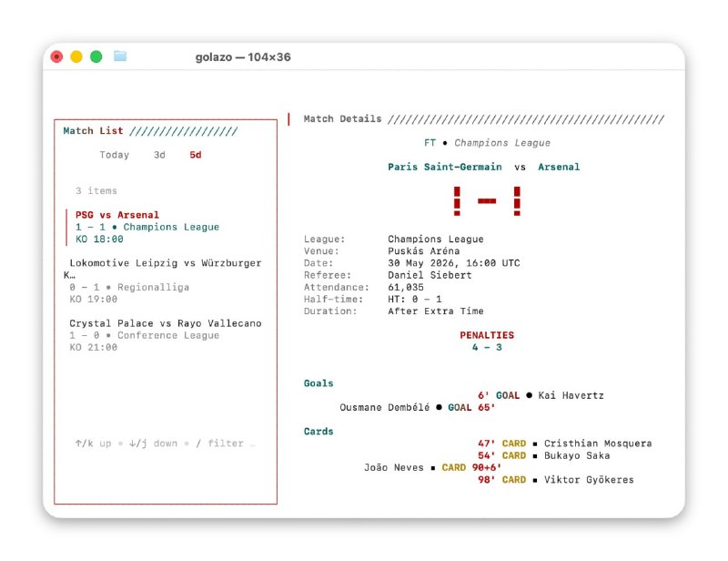Click the date '30 May 2026, 16:00 UTC'
Viewport: 728px width, 561px height.
454,263
